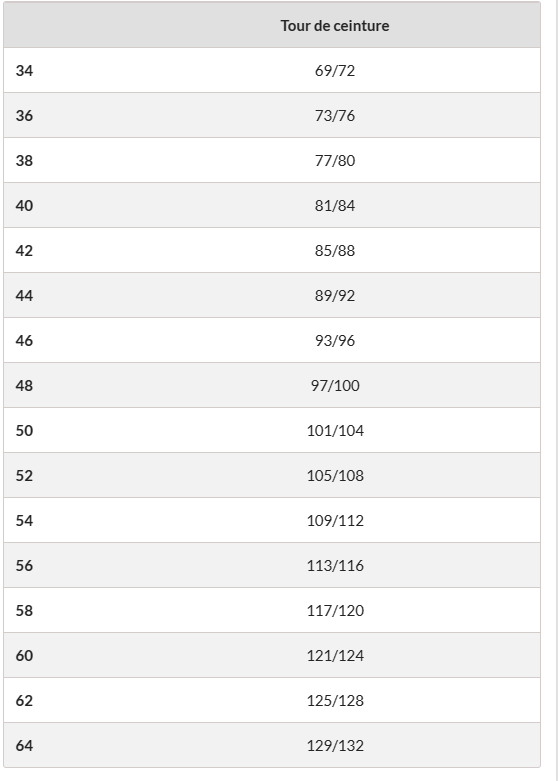Screen dimensions: 558x781
Task: Click the 97/100 measurement cell
Action: point(335,386)
